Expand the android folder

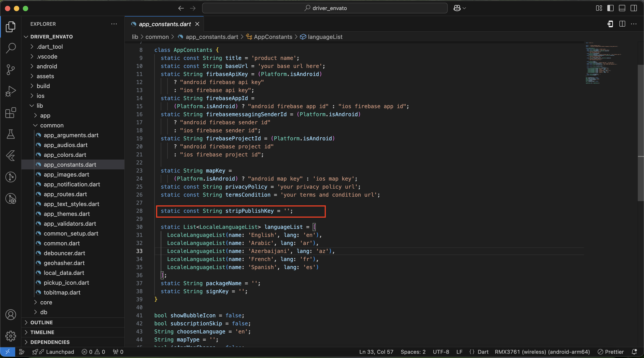[47, 66]
